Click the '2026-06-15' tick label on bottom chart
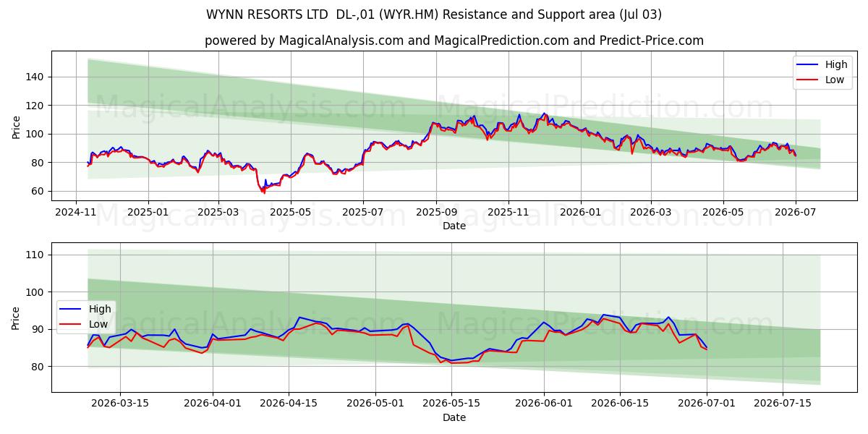The height and width of the screenshot is (434, 868). 620,404
